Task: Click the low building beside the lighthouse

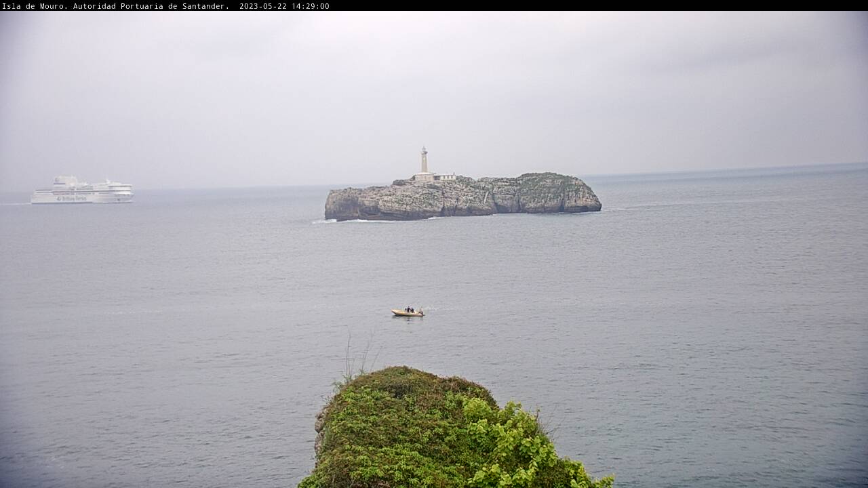Action: click(x=444, y=177)
